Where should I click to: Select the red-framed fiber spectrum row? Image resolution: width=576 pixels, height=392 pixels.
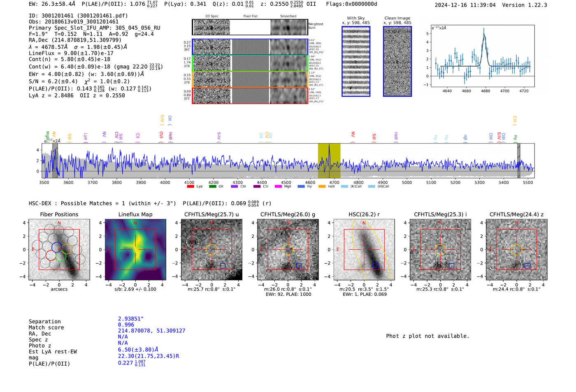coord(250,96)
